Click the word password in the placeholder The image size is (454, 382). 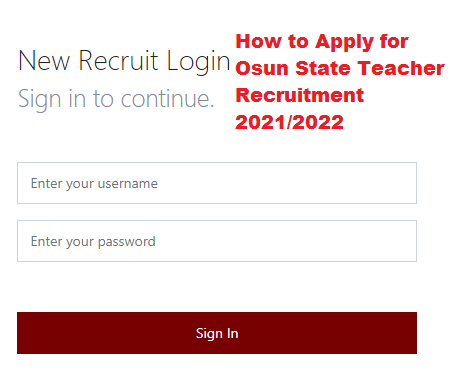tap(127, 242)
